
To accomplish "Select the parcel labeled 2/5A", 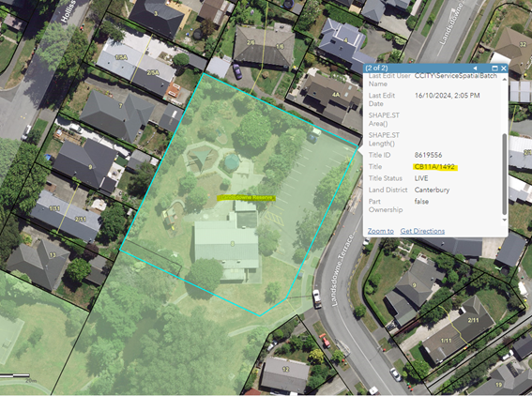I will point(153,72).
